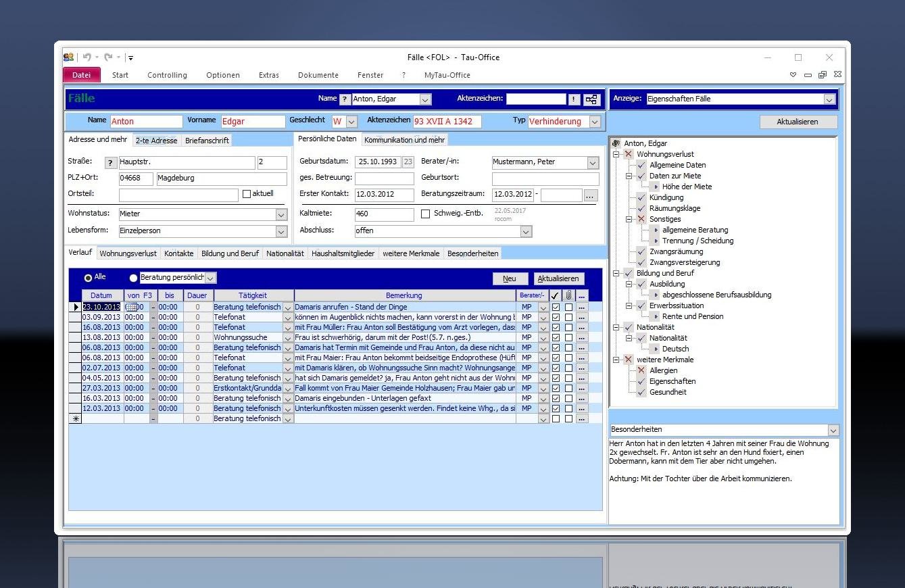Toggle the done checkbox for 04.05.2013 row

556,378
